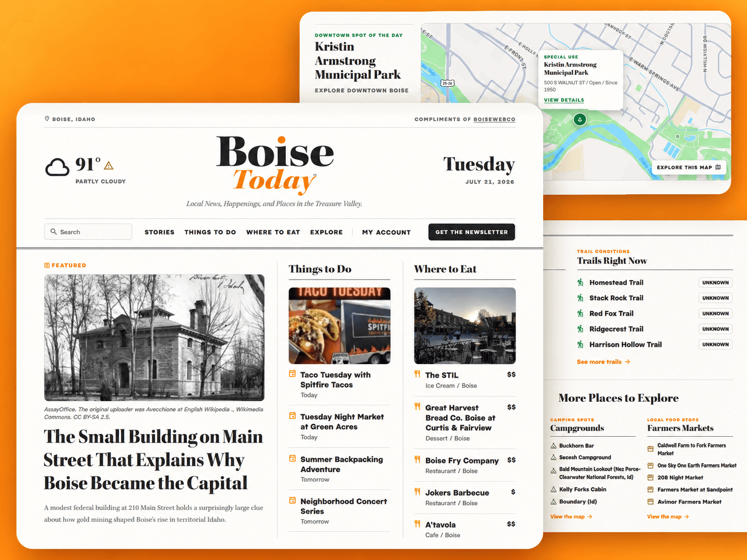
Task: Click tent icon beside Buckhorn Bar
Action: pos(554,446)
